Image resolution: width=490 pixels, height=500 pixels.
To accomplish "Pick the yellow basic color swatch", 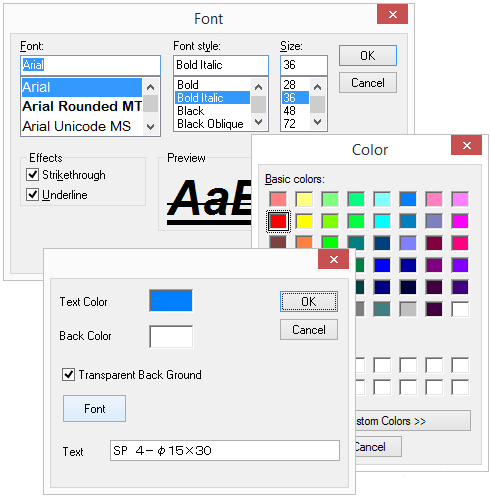I will tap(304, 221).
